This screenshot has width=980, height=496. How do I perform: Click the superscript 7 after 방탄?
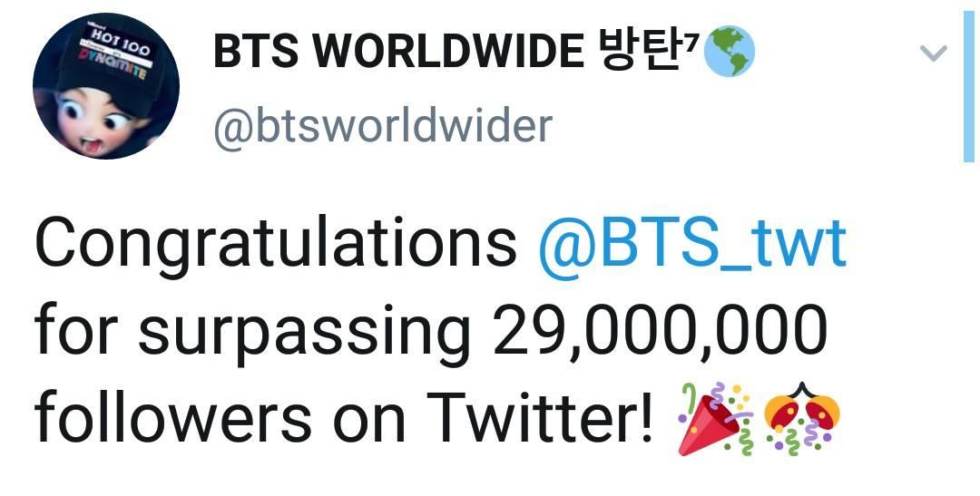tap(688, 41)
